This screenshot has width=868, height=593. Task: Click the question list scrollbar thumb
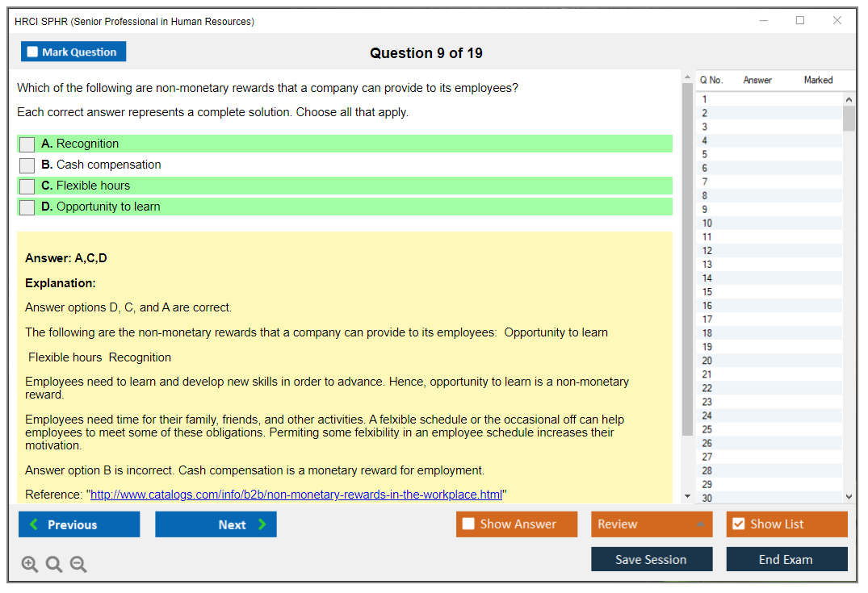[849, 118]
